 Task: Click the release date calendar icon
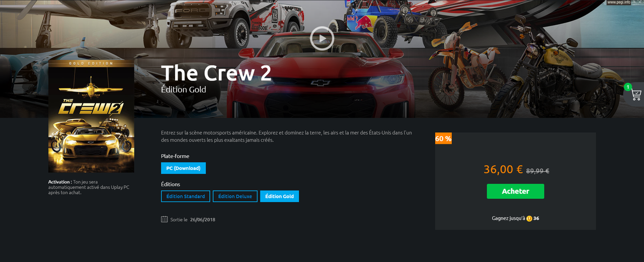[x=165, y=219]
